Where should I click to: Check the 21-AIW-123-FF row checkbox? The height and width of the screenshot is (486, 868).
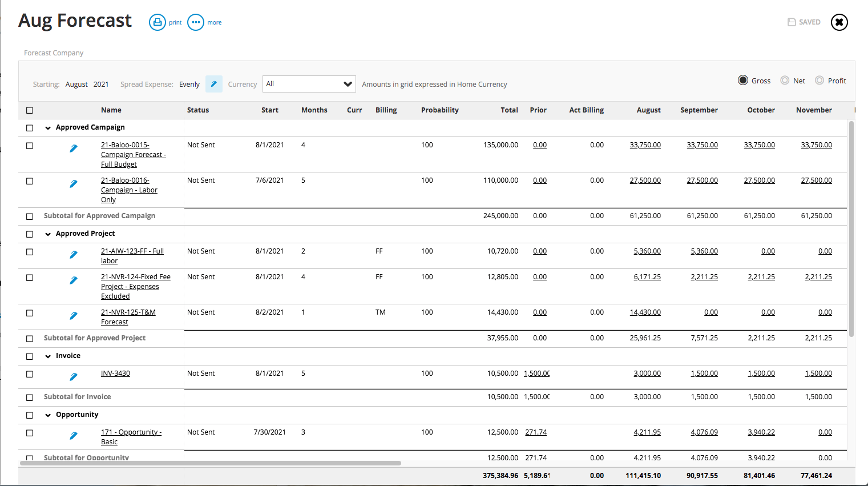(x=30, y=252)
